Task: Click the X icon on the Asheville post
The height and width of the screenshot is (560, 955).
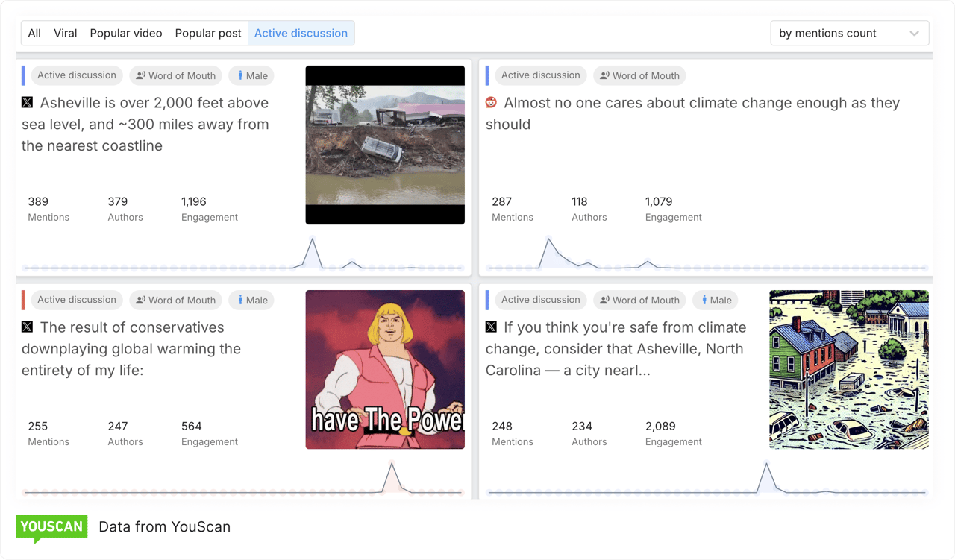Action: coord(28,103)
